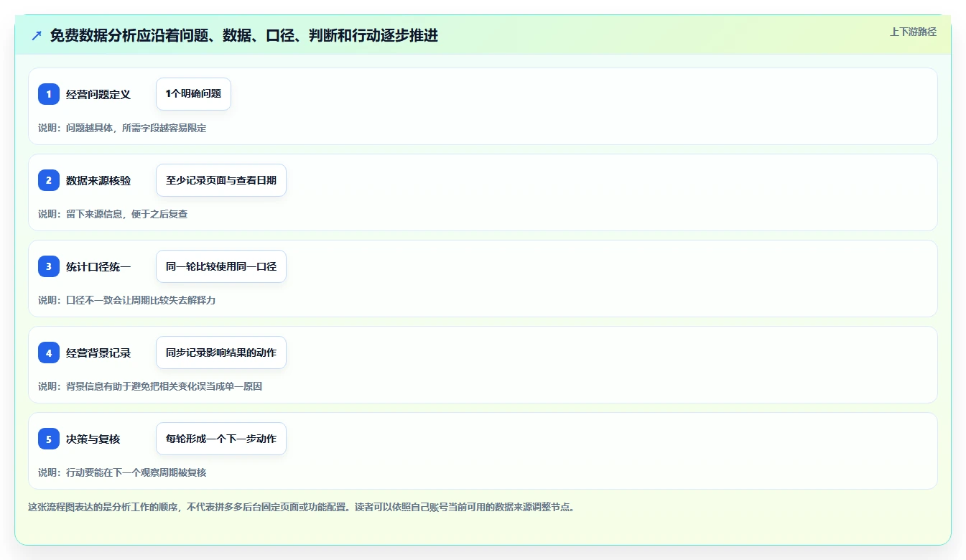Click the 至少记录页面与查看日期 chip
Image resolution: width=966 pixels, height=560 pixels.
[x=221, y=180]
